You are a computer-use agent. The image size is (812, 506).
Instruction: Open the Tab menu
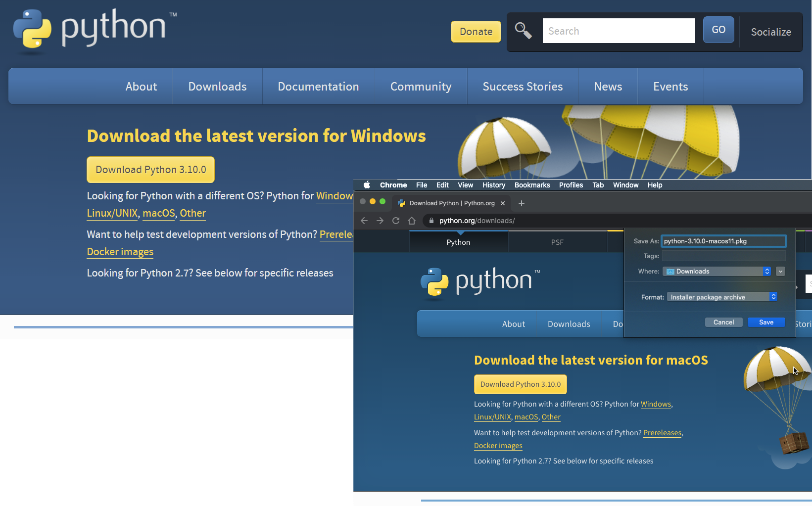coord(598,185)
